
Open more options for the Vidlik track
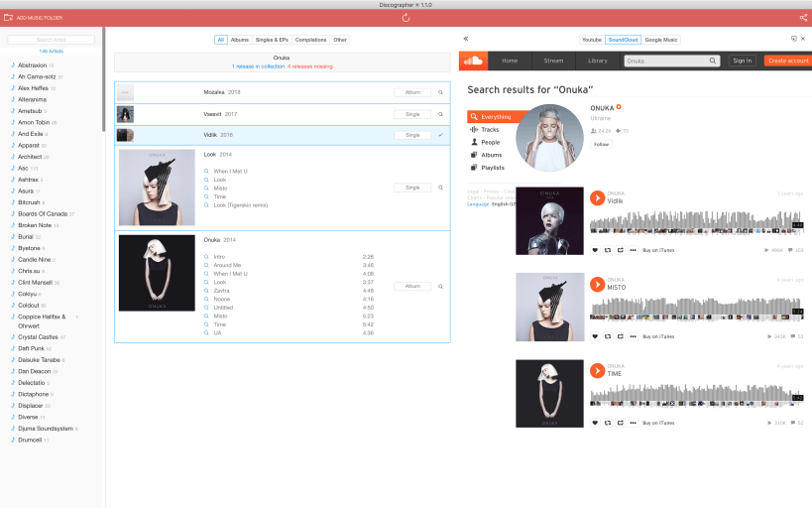click(x=633, y=250)
